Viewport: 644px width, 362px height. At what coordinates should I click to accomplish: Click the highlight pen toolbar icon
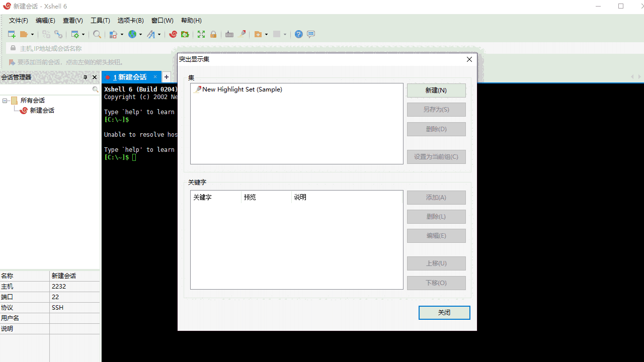pyautogui.click(x=242, y=34)
